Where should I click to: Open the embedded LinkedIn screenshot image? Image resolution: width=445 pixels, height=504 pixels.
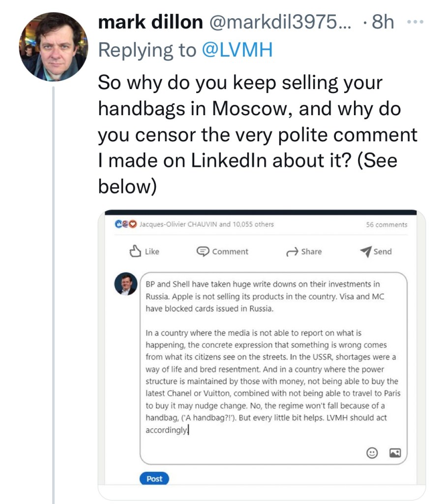point(262,354)
